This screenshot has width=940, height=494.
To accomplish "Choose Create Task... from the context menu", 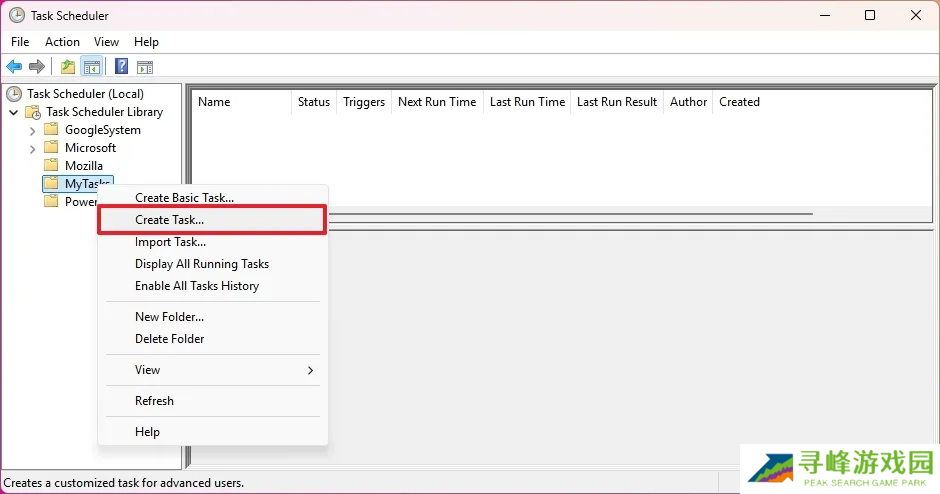I will pyautogui.click(x=169, y=220).
